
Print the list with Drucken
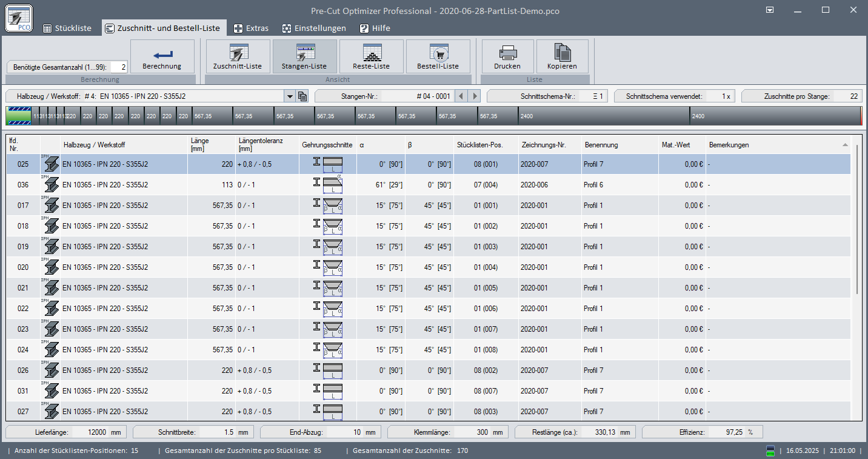pos(507,56)
